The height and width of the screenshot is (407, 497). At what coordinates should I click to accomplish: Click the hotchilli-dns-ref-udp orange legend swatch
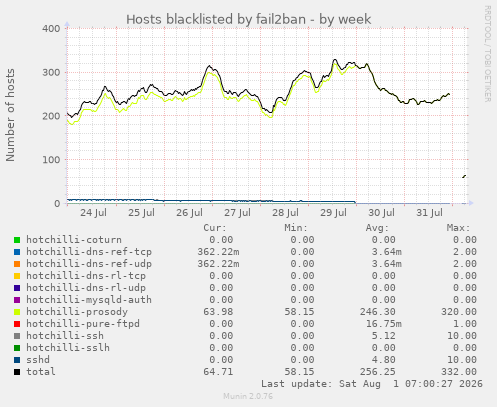pos(17,264)
